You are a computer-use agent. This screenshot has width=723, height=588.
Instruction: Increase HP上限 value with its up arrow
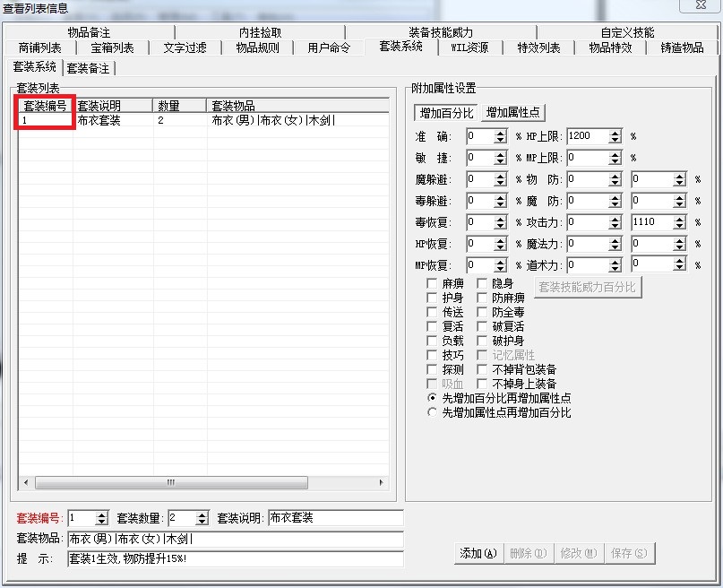point(615,133)
